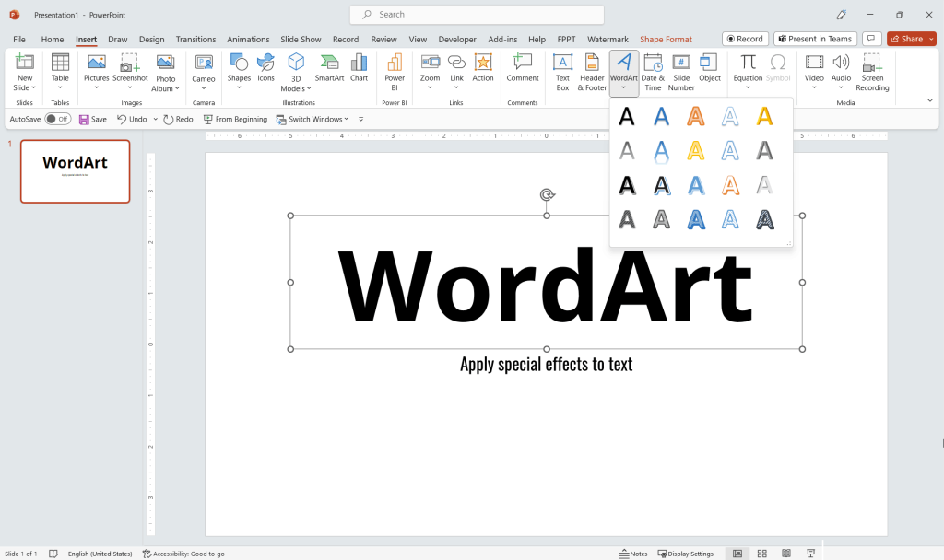Open the Developer tab
Screen dimensions: 944x560
coord(456,39)
